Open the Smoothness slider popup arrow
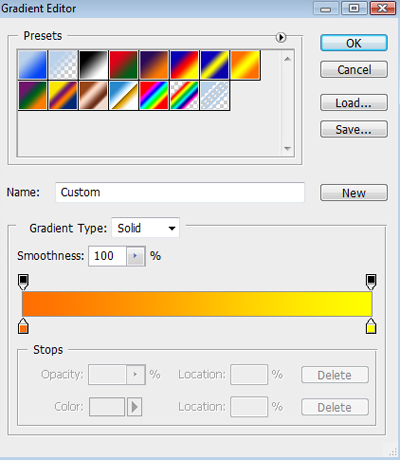 pyautogui.click(x=136, y=256)
